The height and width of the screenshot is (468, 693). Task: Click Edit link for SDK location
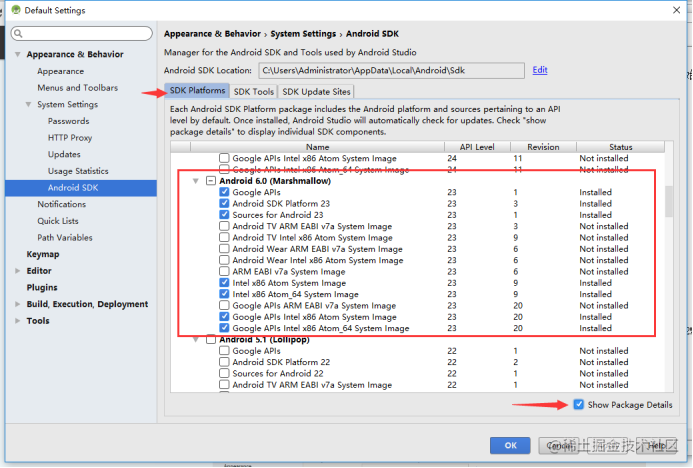tap(540, 70)
